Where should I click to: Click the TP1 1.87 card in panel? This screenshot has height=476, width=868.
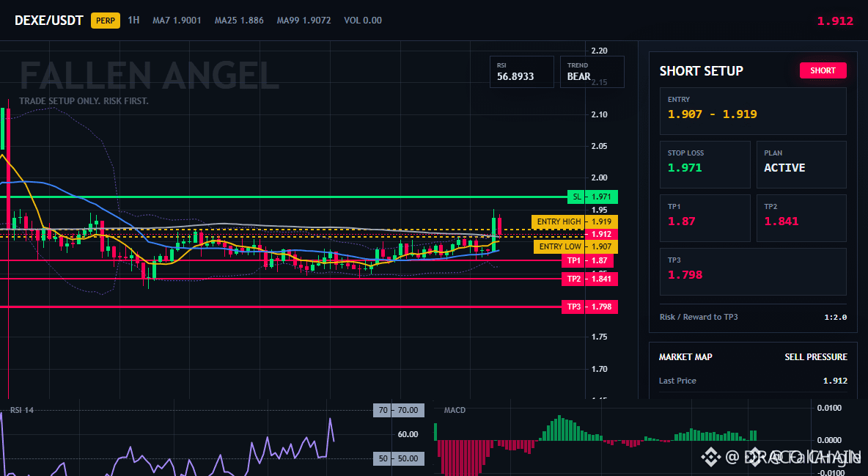pos(705,218)
